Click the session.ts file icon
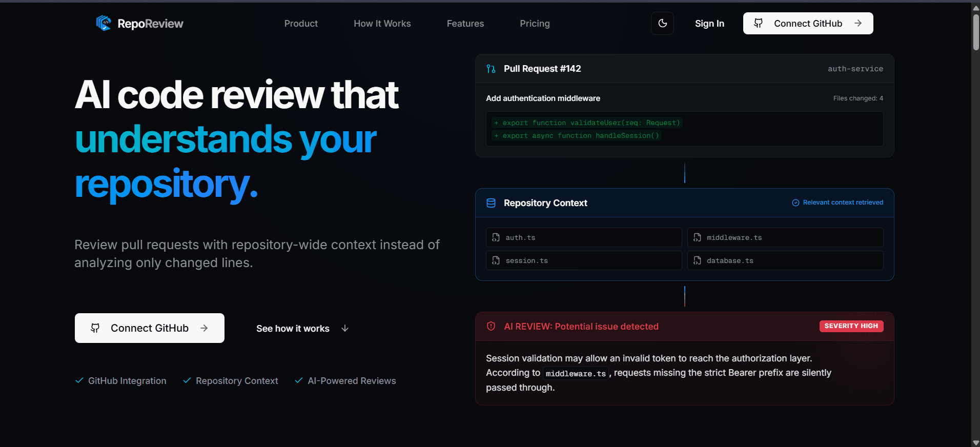Image resolution: width=980 pixels, height=447 pixels. coord(496,260)
